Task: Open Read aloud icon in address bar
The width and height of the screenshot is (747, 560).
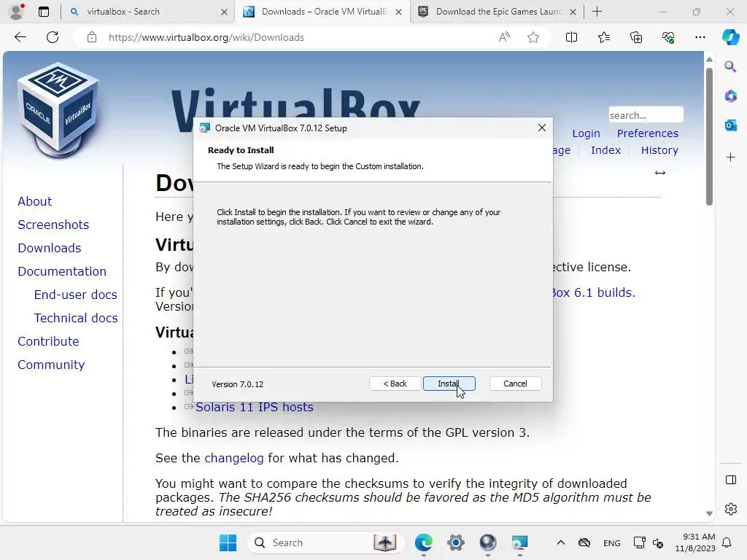Action: (x=504, y=37)
